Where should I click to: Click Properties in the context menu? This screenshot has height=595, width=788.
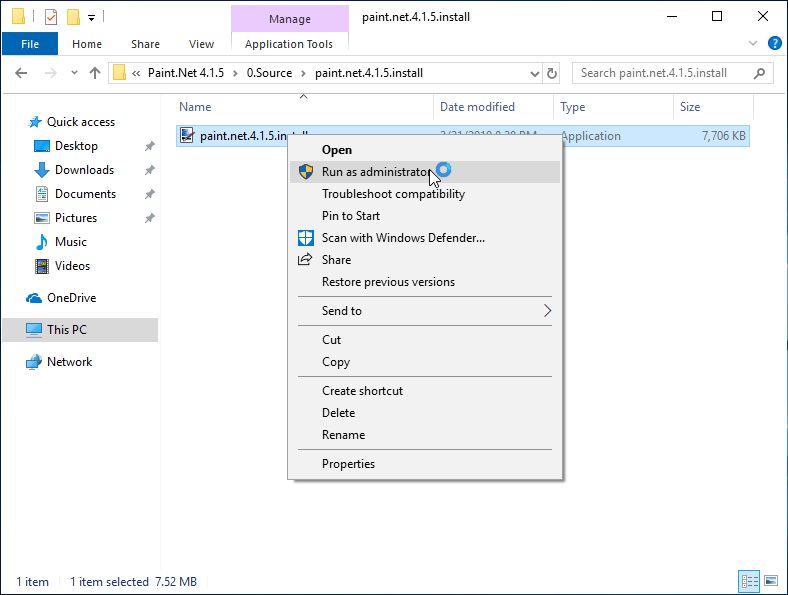348,464
